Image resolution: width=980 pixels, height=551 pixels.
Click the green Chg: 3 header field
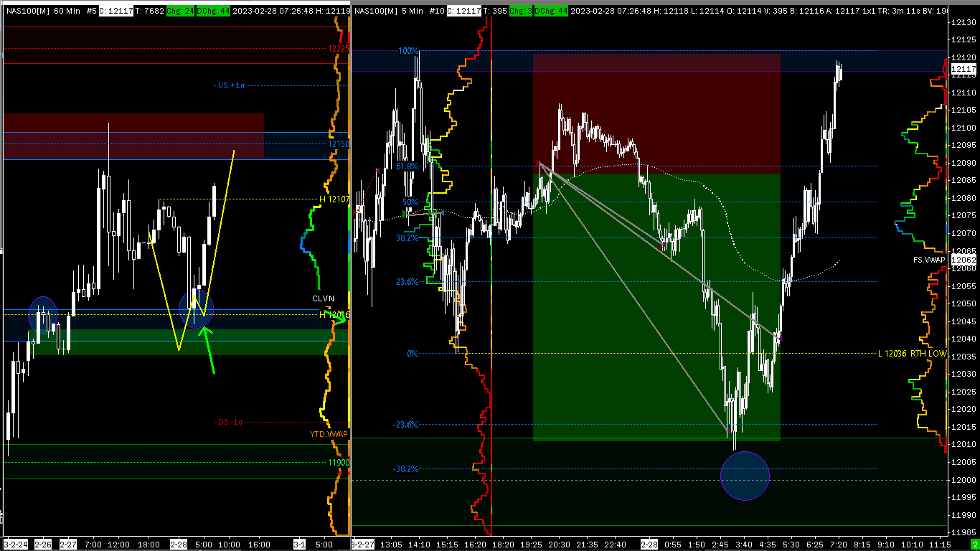coord(520,11)
